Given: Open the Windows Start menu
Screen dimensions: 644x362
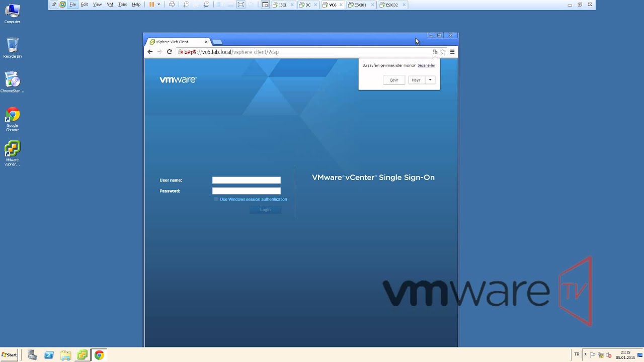Looking at the screenshot, I should point(9,355).
